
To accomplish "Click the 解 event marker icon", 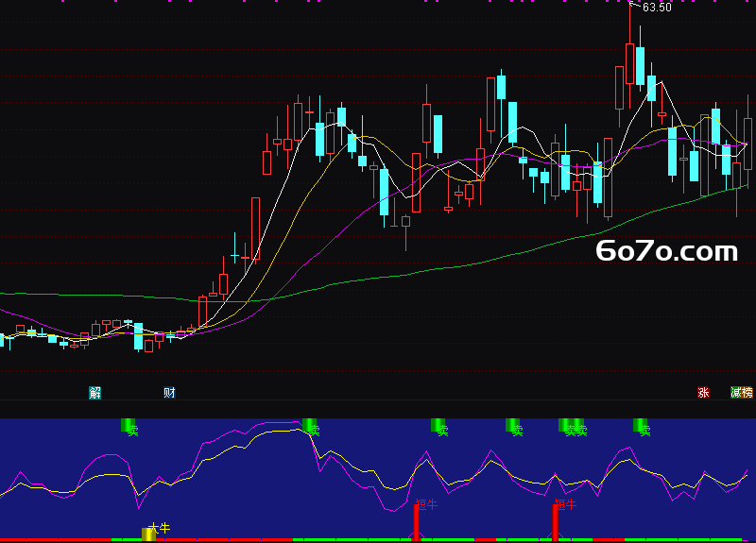I will pyautogui.click(x=95, y=393).
